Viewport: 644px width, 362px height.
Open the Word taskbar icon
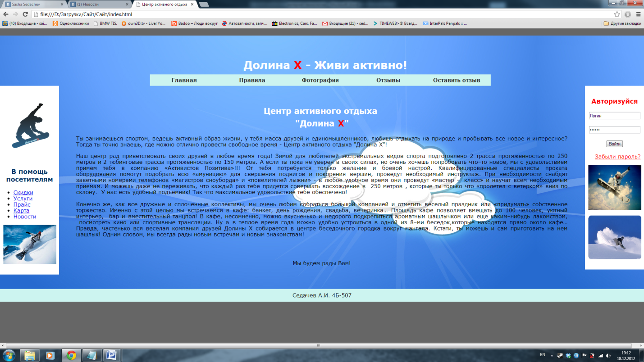[112, 355]
